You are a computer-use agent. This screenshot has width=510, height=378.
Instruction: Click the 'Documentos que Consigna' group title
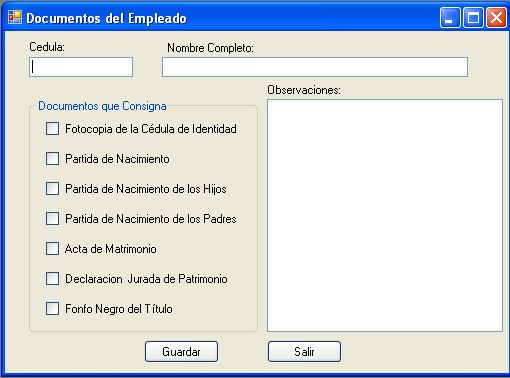[102, 106]
